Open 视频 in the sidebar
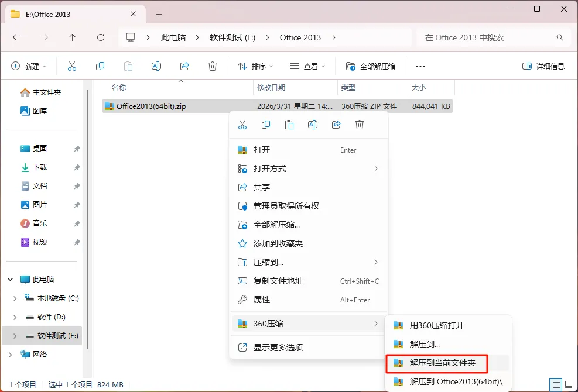Image resolution: width=578 pixels, height=392 pixels. 33,242
